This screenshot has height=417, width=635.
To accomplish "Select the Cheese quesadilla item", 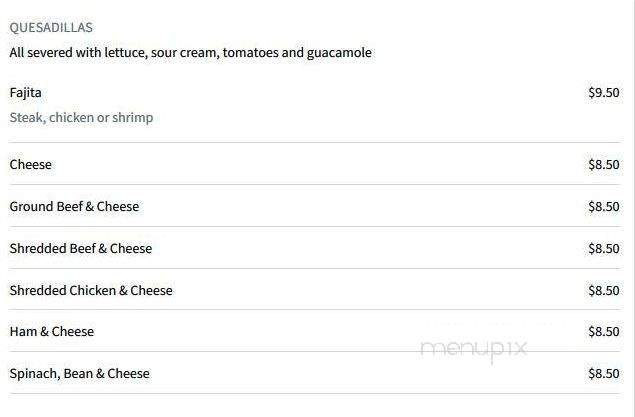I will [31, 164].
